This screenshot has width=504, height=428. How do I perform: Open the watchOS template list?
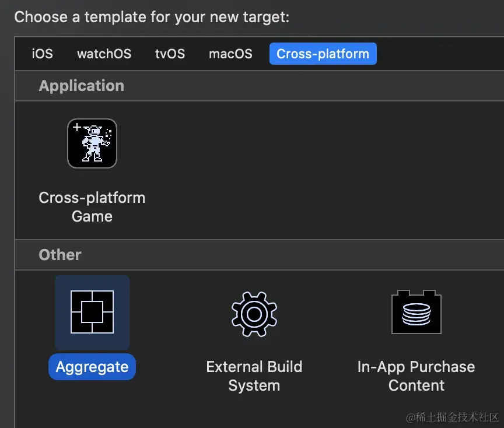[x=104, y=54]
